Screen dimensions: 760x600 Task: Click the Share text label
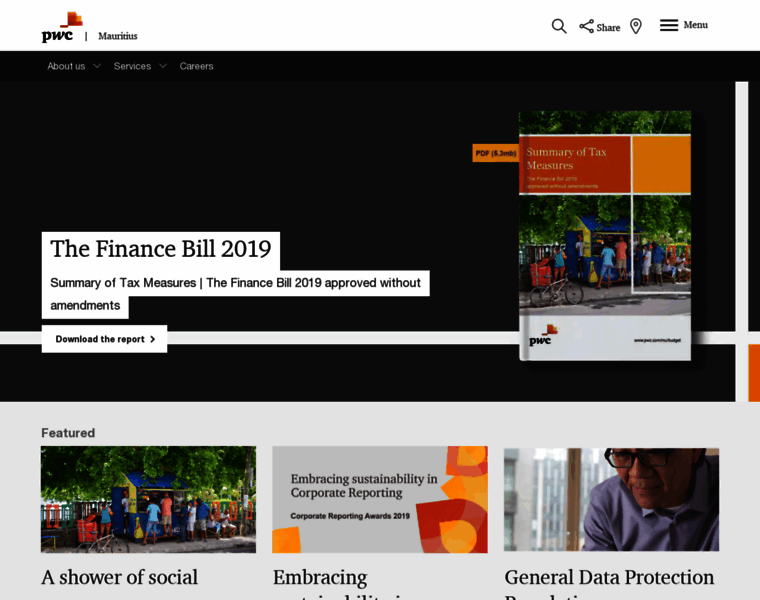[x=608, y=28]
